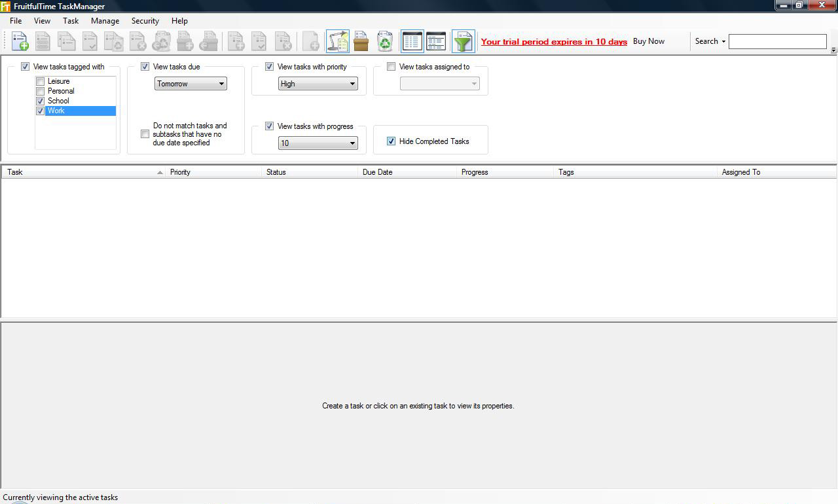This screenshot has width=838, height=504.
Task: Click the grayed Delete Subtask icon
Action: pos(283,41)
